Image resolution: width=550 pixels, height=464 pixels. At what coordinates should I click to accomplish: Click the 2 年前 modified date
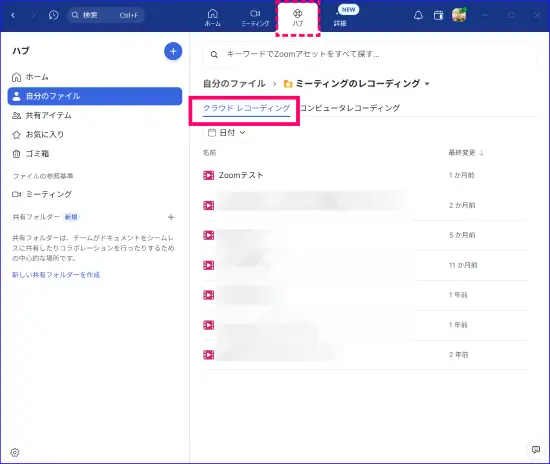pos(458,355)
